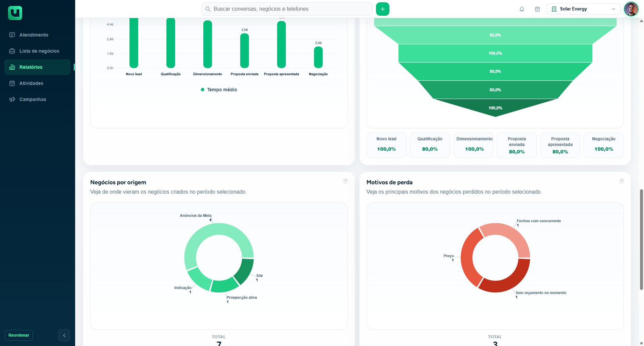Select Atividades in the sidebar

tap(37, 83)
